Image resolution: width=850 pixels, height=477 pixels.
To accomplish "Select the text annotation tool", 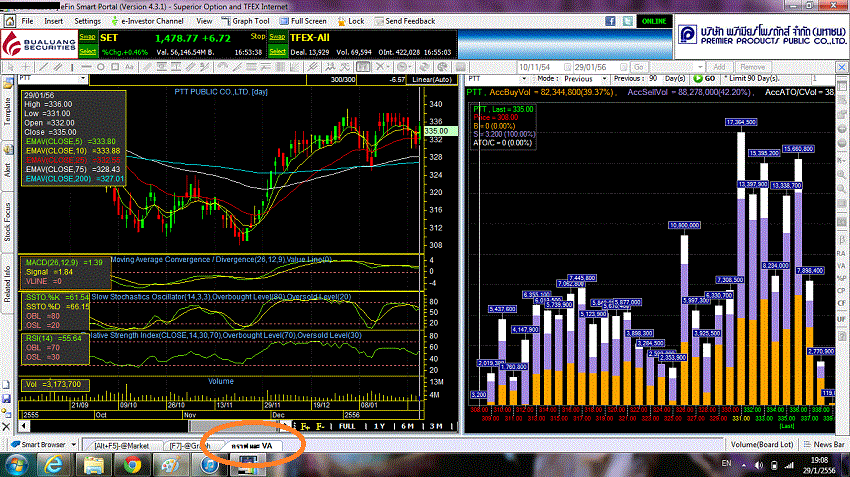I will coord(129,67).
